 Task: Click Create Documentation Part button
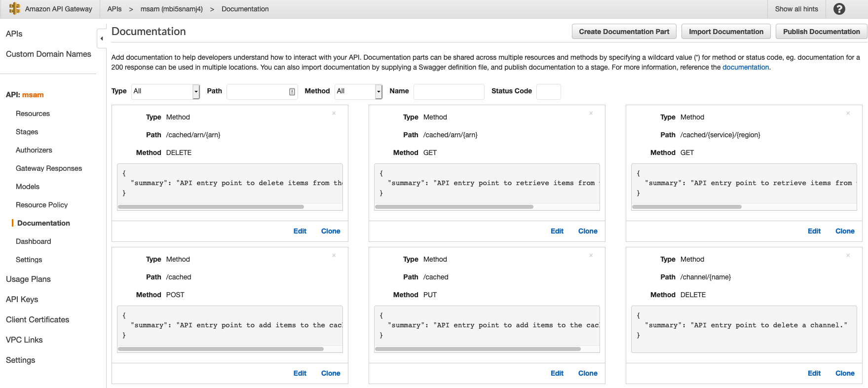click(x=624, y=32)
